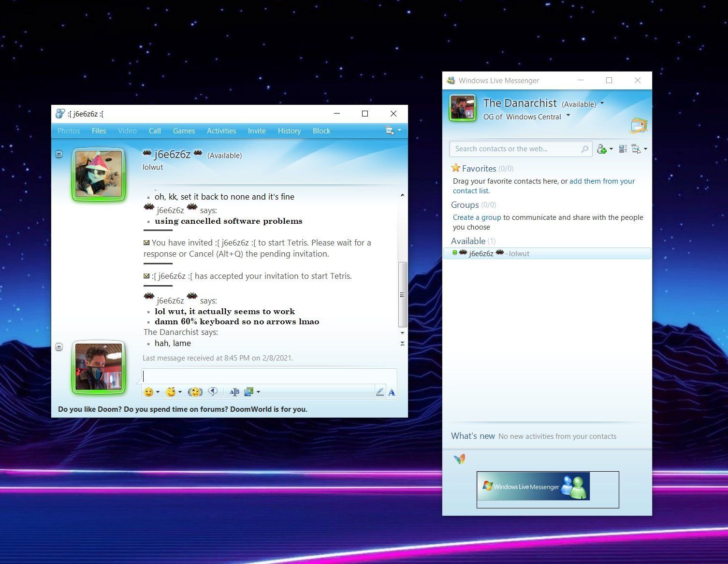Screen dimensions: 728x564
Task: Click the voice clip speaker icon
Action: [x=213, y=392]
